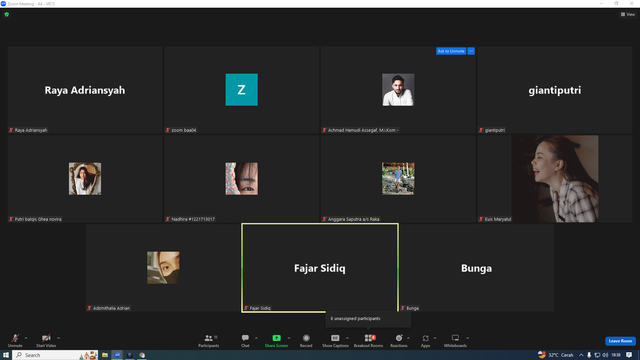
Task: Expand the arrow next to Whiteboards
Action: pos(467,338)
